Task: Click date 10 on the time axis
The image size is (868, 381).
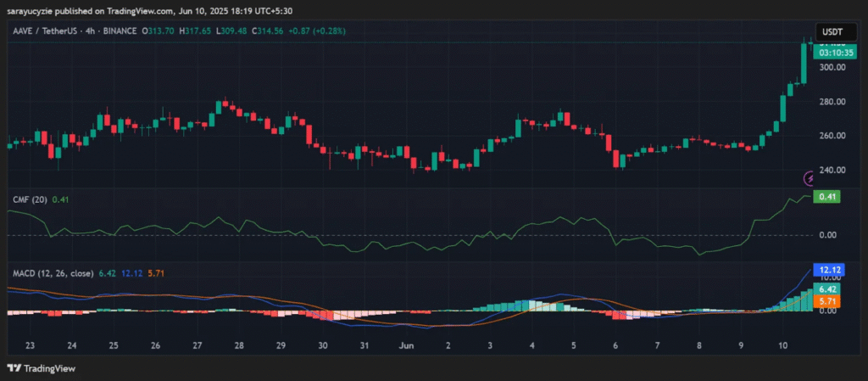Action: click(x=782, y=346)
